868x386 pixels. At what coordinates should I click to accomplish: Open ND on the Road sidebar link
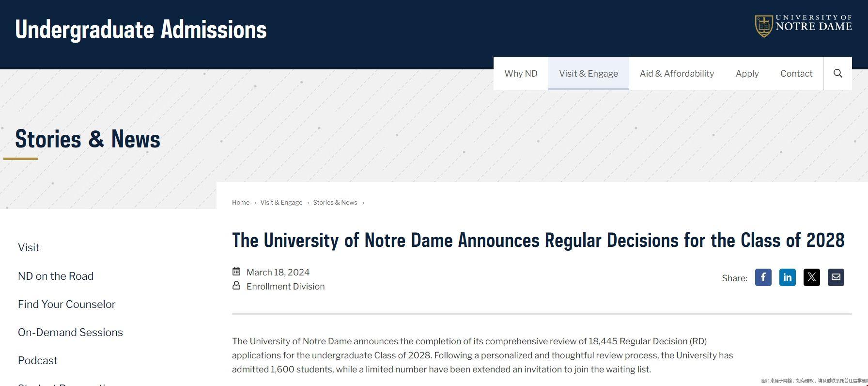point(56,276)
